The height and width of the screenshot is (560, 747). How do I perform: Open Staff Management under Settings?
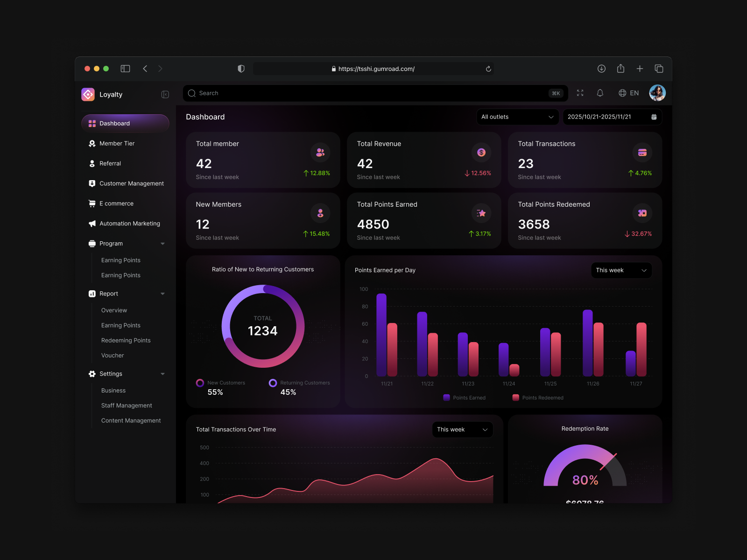pos(127,405)
